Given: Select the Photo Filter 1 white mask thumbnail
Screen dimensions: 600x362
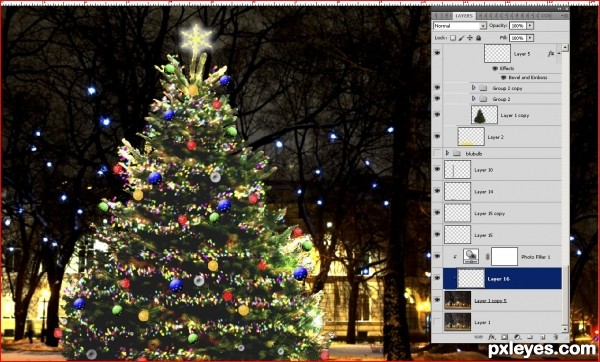Looking at the screenshot, I should pyautogui.click(x=504, y=256).
